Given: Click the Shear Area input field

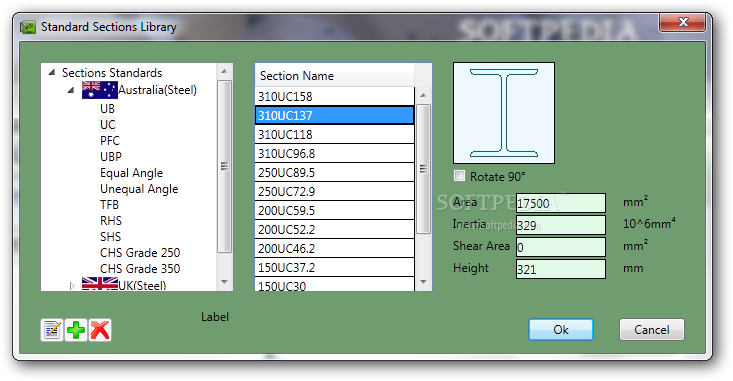Looking at the screenshot, I should tap(561, 247).
